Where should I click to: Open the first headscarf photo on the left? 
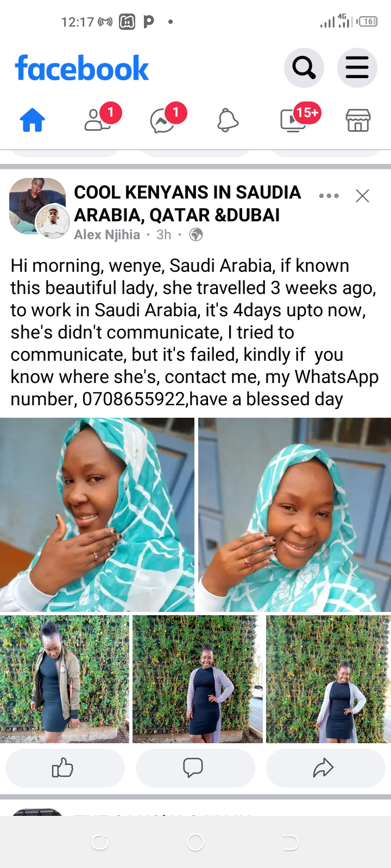point(97,515)
